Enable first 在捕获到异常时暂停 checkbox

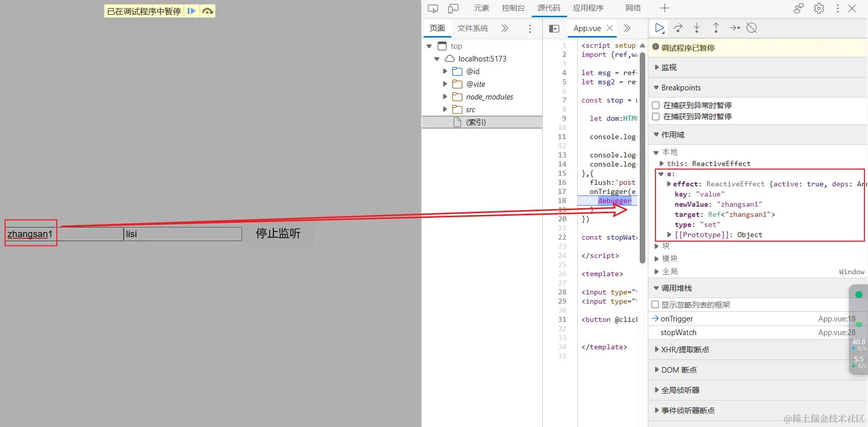tap(655, 105)
